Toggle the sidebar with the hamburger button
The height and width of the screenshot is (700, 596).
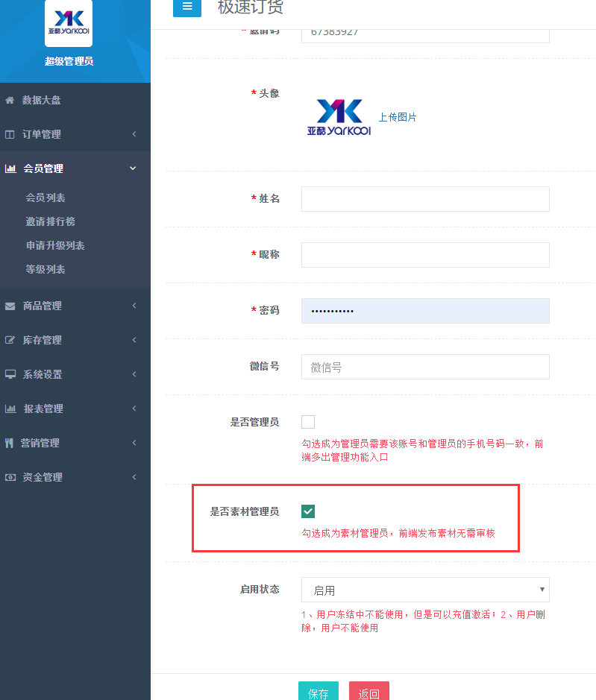(x=187, y=6)
